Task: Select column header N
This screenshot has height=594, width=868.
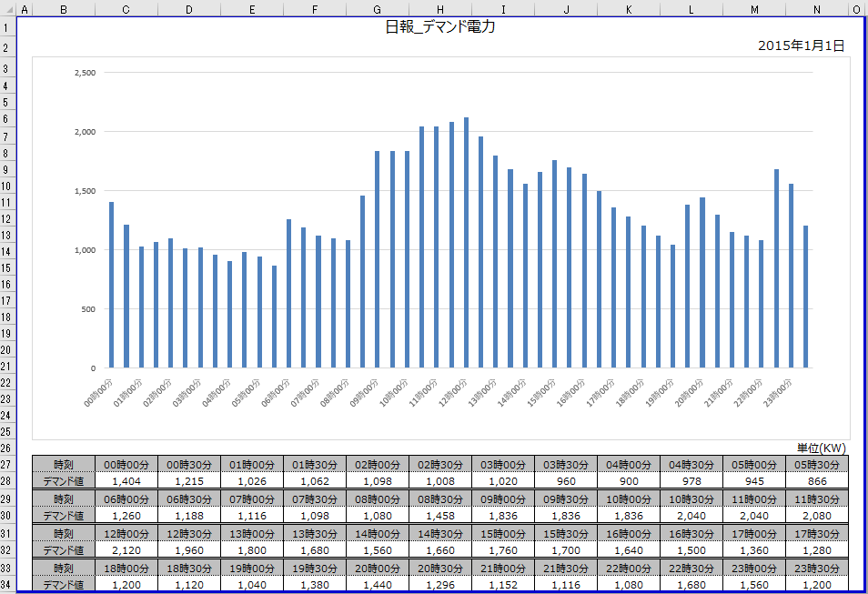Action: 816,9
